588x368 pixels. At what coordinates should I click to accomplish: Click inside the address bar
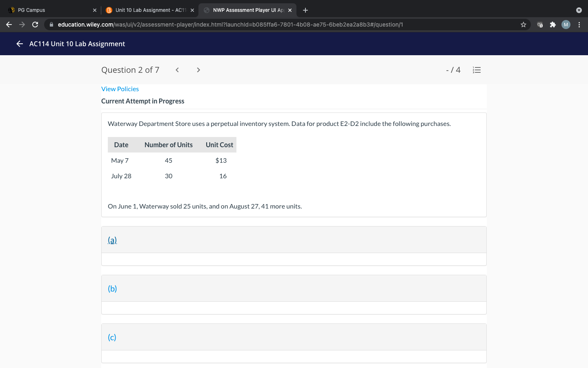point(245,25)
